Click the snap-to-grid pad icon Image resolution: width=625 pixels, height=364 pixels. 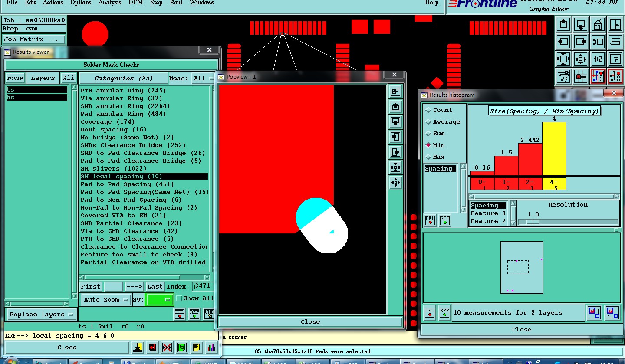point(581,76)
